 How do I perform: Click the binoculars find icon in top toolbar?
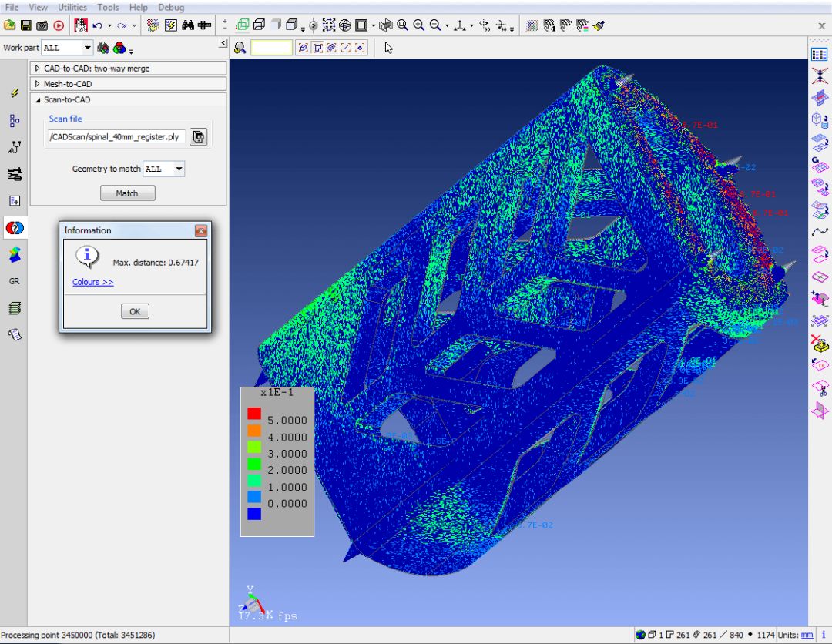click(x=188, y=25)
